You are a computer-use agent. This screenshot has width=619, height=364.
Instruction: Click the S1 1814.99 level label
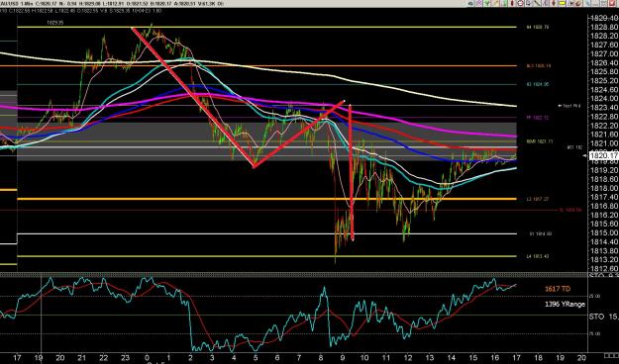[541, 233]
